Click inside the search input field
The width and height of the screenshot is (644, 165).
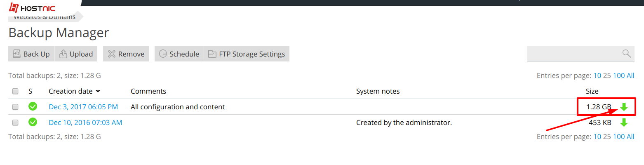pyautogui.click(x=574, y=54)
